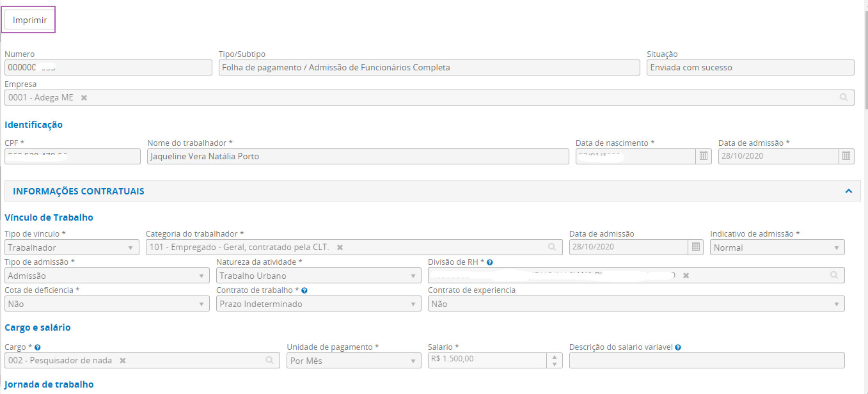Increase the Salario value with up arrow
Viewport: 868px width, 394px height.
pos(554,357)
